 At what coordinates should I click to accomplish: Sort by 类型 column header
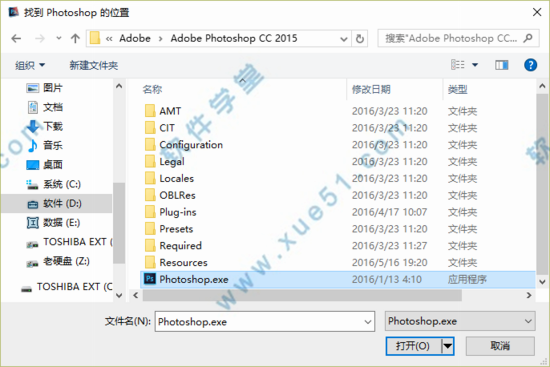click(457, 89)
